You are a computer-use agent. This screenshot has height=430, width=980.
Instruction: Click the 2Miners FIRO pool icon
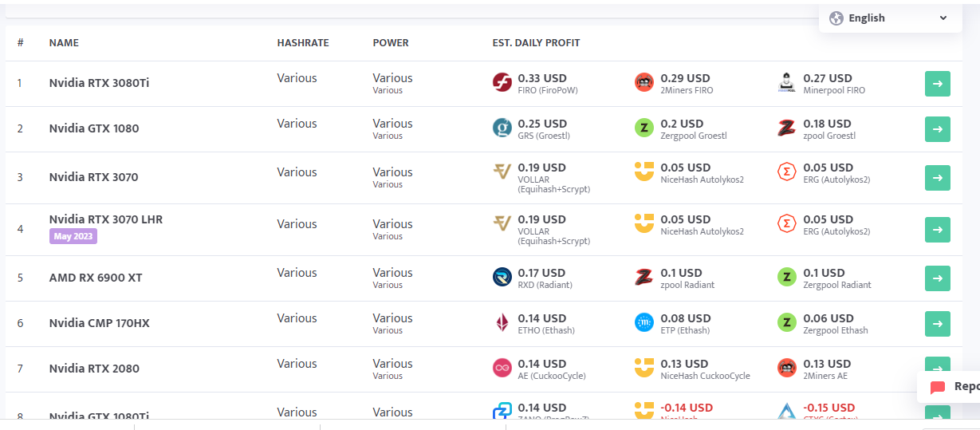[643, 82]
